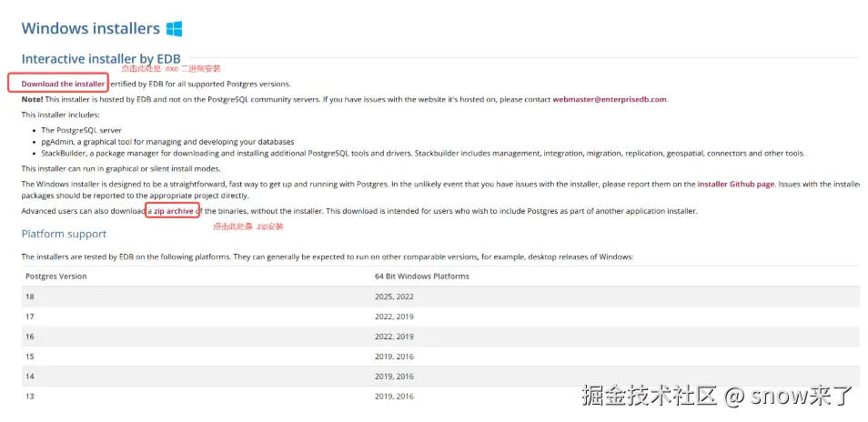Open the 'Download the installer' link
Viewport: 868px width, 422px height.
pyautogui.click(x=63, y=84)
